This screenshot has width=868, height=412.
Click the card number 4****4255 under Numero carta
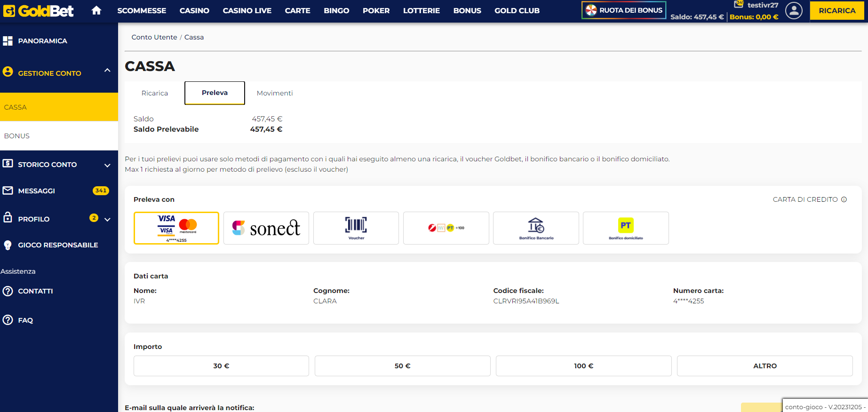688,301
